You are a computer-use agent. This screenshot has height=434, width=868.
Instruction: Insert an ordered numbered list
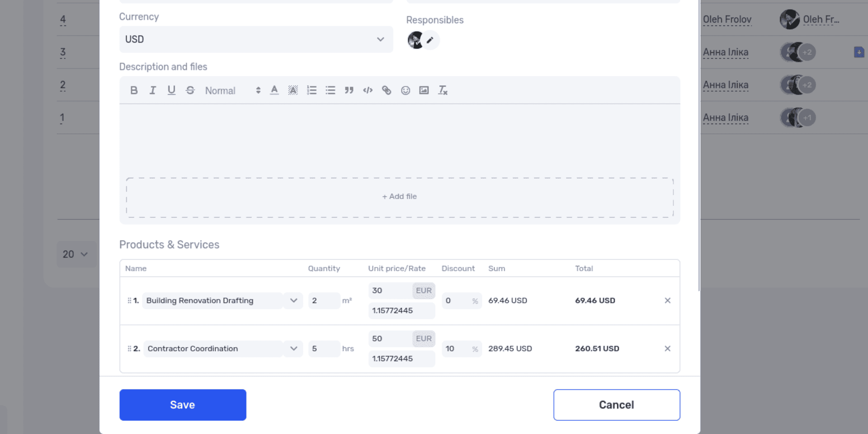[x=312, y=90]
